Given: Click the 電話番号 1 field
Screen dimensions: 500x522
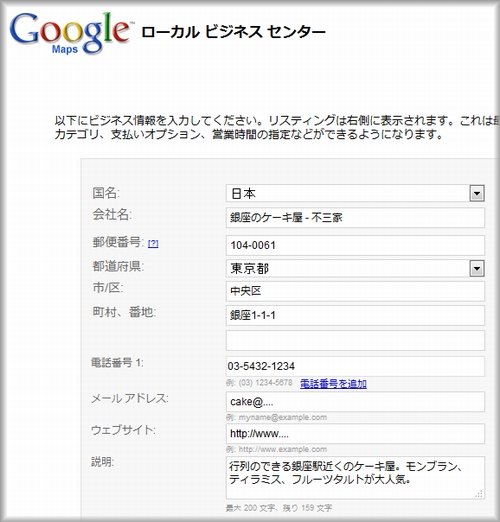Looking at the screenshot, I should tap(355, 366).
